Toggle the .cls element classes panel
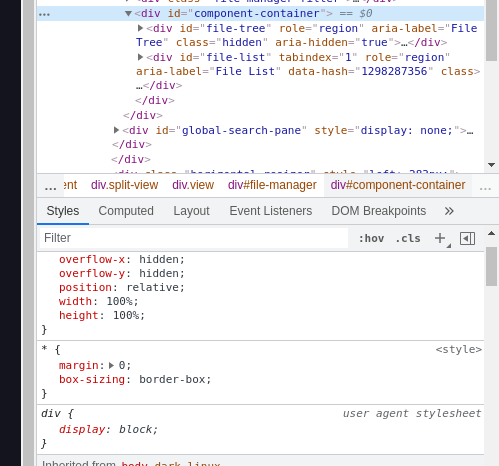The width and height of the screenshot is (499, 466). [x=408, y=238]
